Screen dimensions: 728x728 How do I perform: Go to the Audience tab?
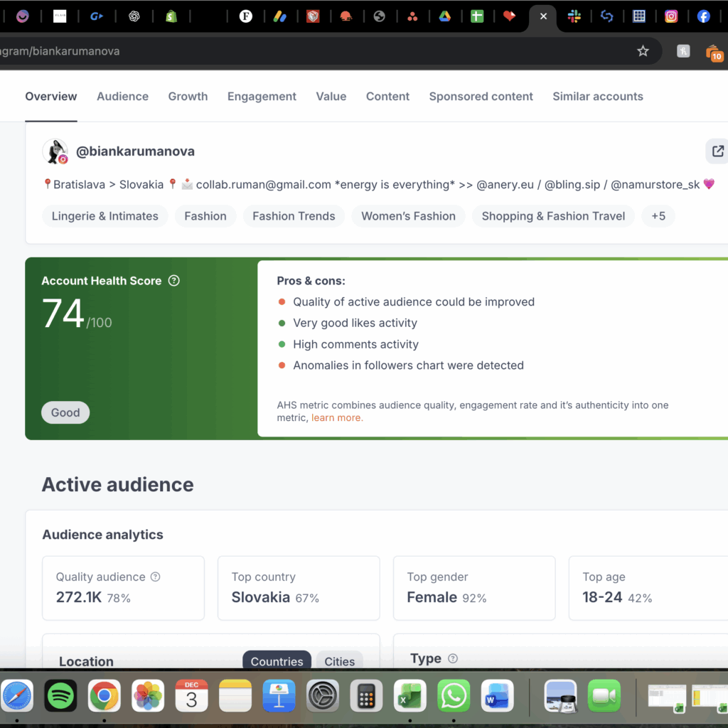pos(122,97)
